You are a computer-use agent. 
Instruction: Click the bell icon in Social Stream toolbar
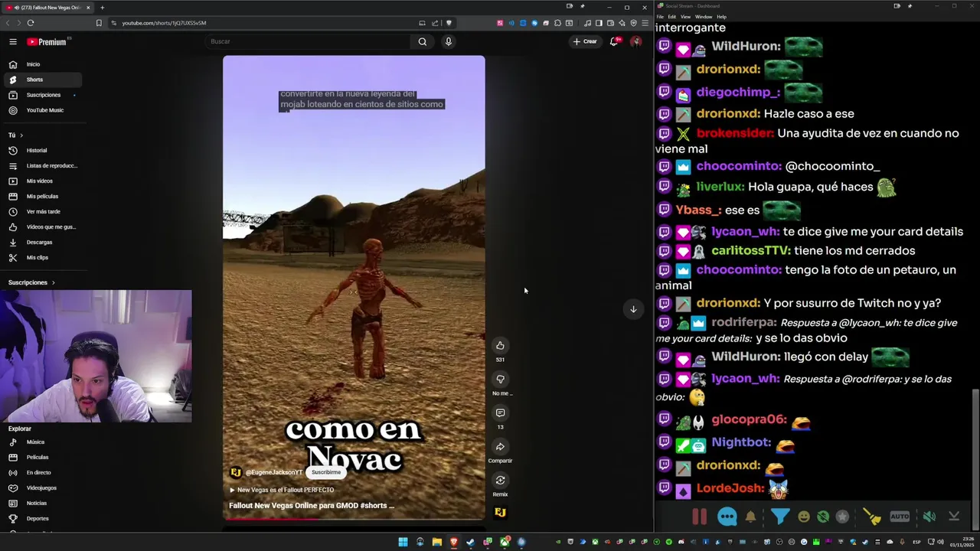(750, 517)
